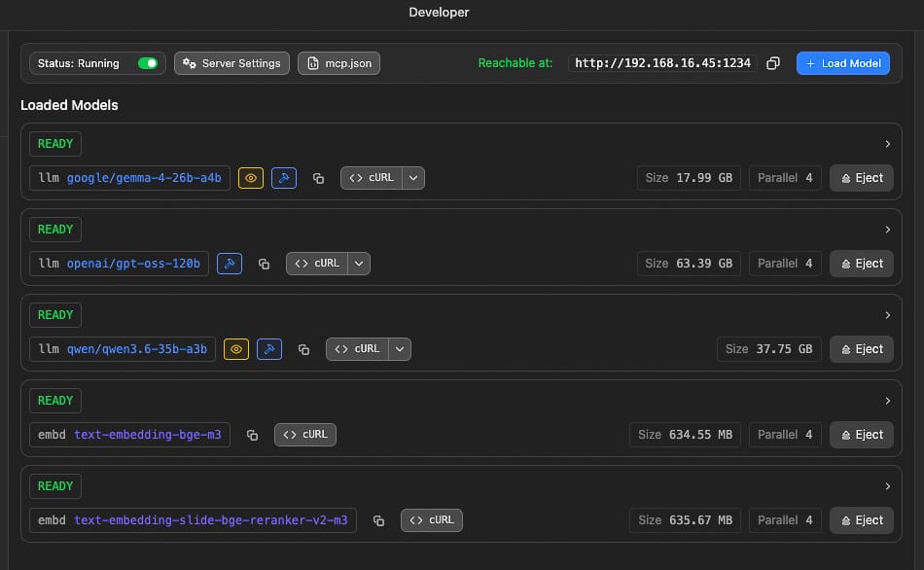This screenshot has height=570, width=924.
Task: Click the http://192.168.16.45:1234 address field
Action: click(x=662, y=63)
